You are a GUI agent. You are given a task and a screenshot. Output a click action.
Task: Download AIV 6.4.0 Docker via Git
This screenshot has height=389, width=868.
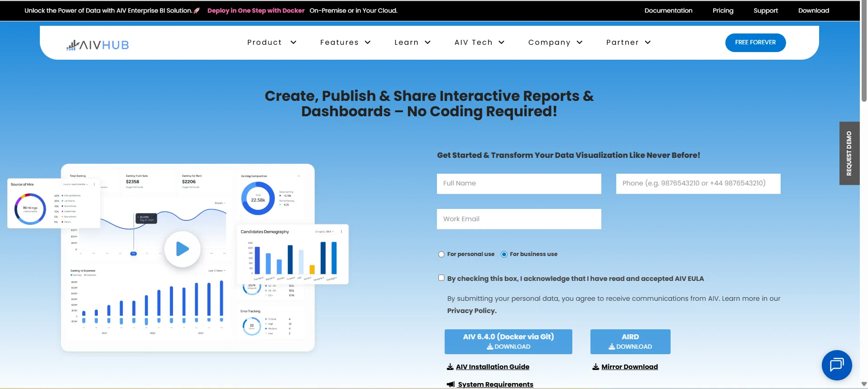coord(508,342)
